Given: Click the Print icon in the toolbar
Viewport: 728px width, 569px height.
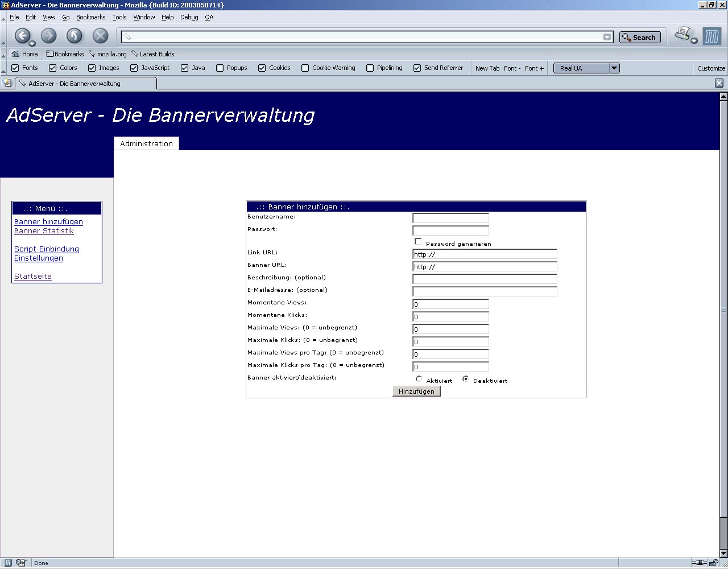Looking at the screenshot, I should click(x=682, y=34).
